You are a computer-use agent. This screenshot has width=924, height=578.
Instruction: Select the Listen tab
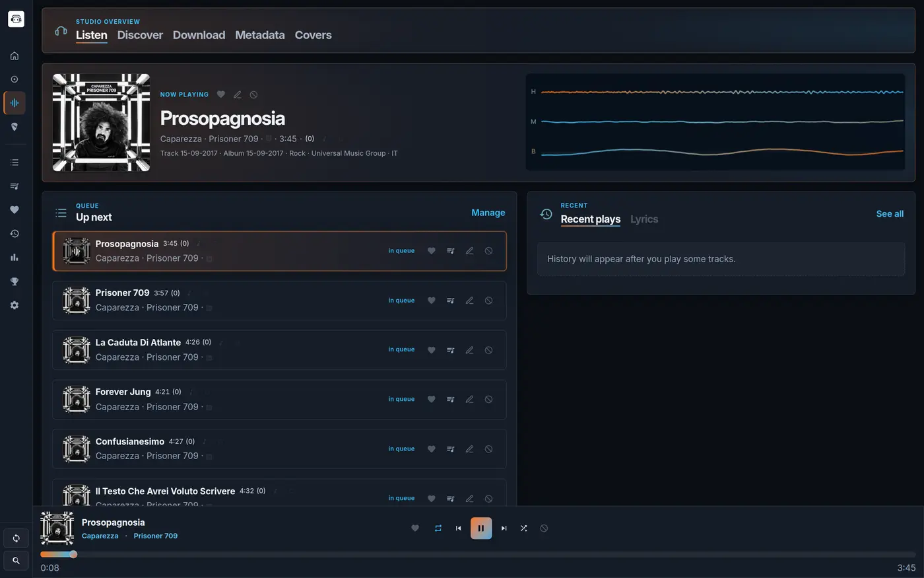click(x=92, y=35)
